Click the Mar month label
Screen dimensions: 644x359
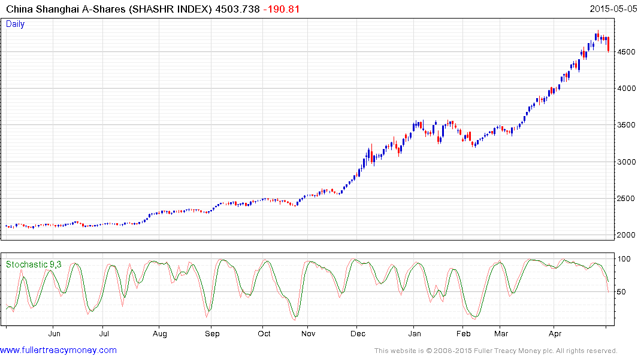[501, 334]
